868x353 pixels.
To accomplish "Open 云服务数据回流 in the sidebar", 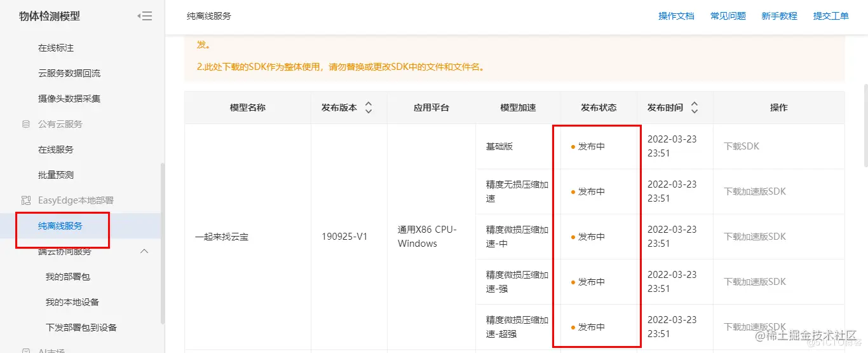I will [69, 73].
